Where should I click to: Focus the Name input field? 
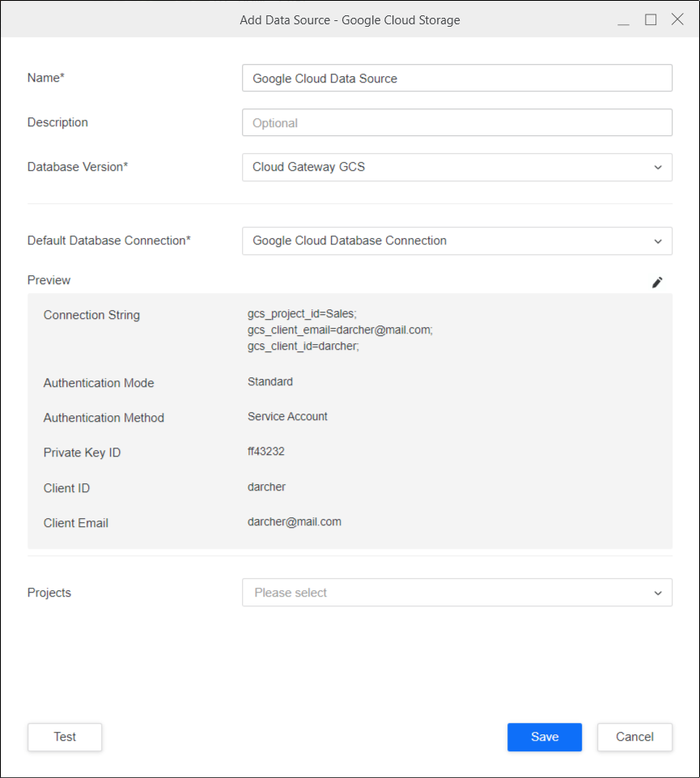[x=456, y=79]
